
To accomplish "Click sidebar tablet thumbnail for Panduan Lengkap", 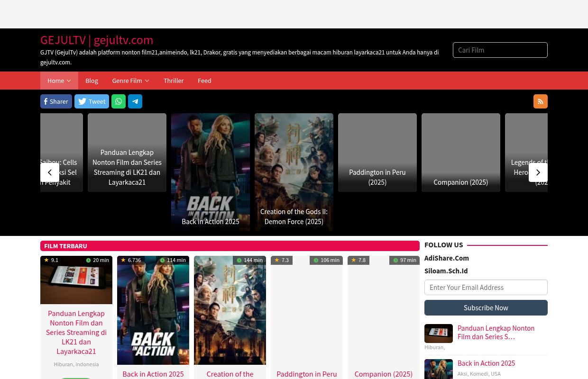I will coord(439,334).
